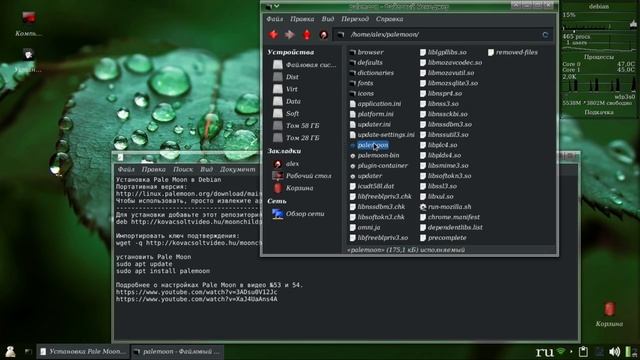Click the sudo apt install palemoon line
The width and height of the screenshot is (640, 360).
click(163, 271)
